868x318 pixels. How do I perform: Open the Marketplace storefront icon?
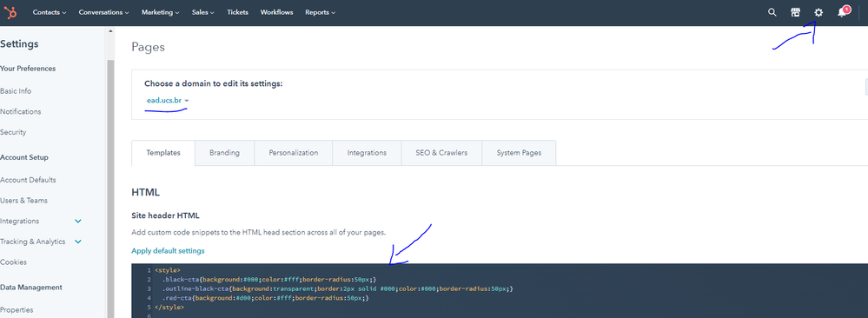[x=796, y=12]
